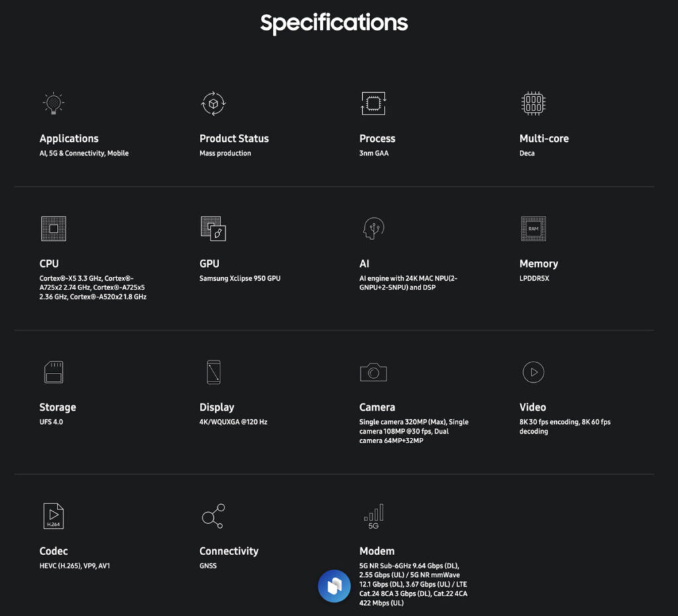678x616 pixels.
Task: Click the GPU icon
Action: pyautogui.click(x=213, y=229)
